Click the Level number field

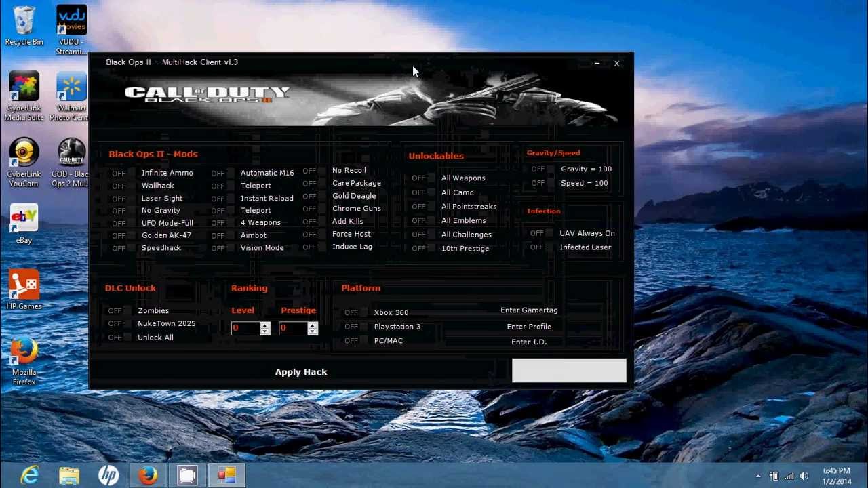pyautogui.click(x=245, y=328)
